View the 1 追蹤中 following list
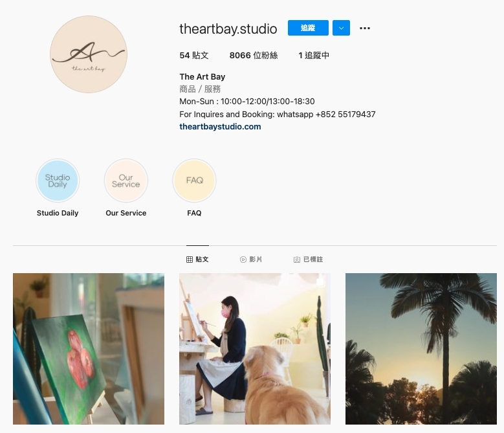Screen dimensions: 504x433 click(314, 55)
